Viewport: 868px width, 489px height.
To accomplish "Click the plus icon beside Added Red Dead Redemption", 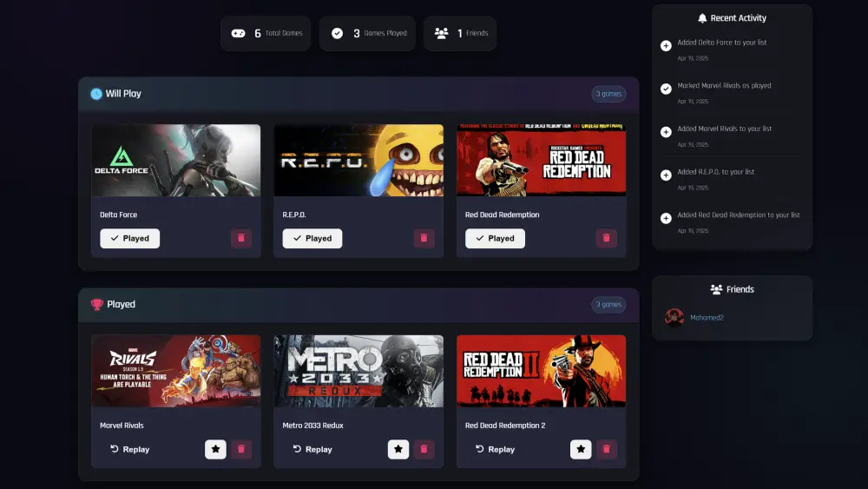I will click(x=666, y=218).
